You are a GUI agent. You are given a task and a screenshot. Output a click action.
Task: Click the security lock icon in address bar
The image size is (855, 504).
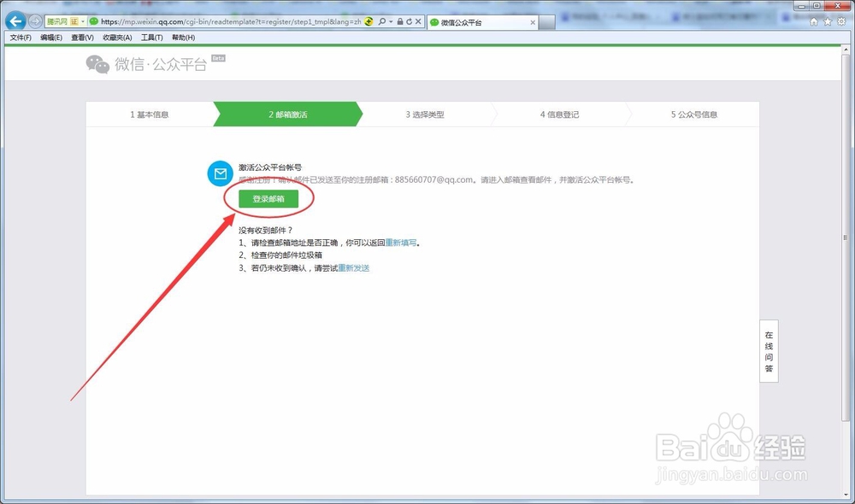[400, 22]
